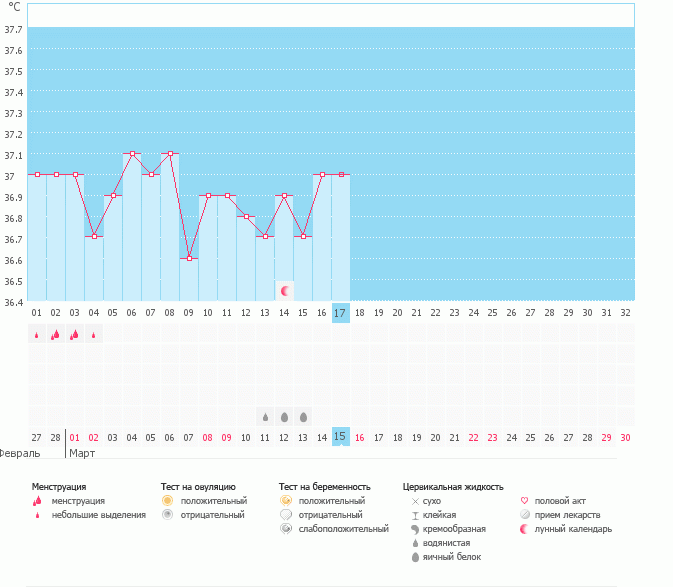The image size is (673, 587).
Task: Click the light spotting icon on cycle day 04
Action: [x=93, y=335]
